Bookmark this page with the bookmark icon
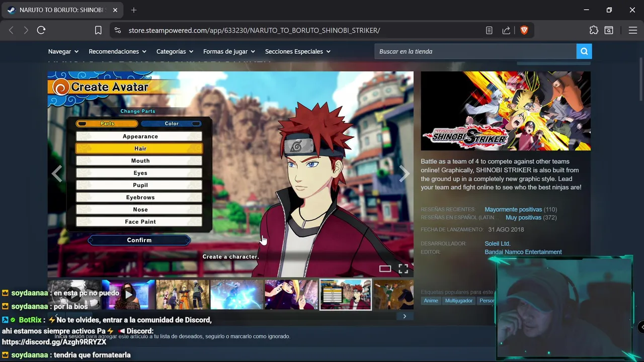 [x=98, y=30]
